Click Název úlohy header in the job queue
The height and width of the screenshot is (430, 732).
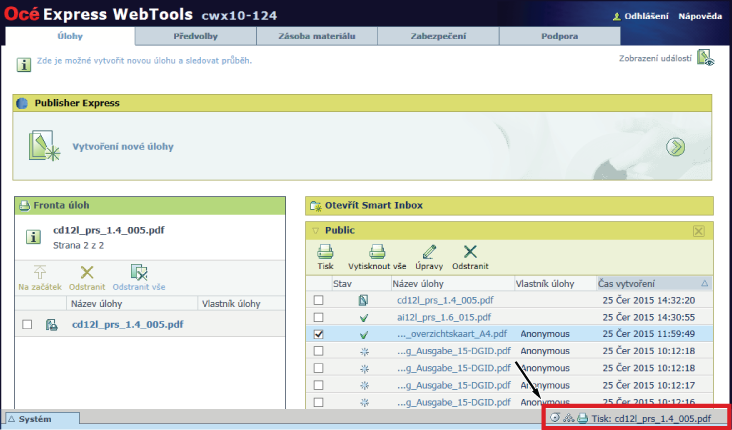97,304
